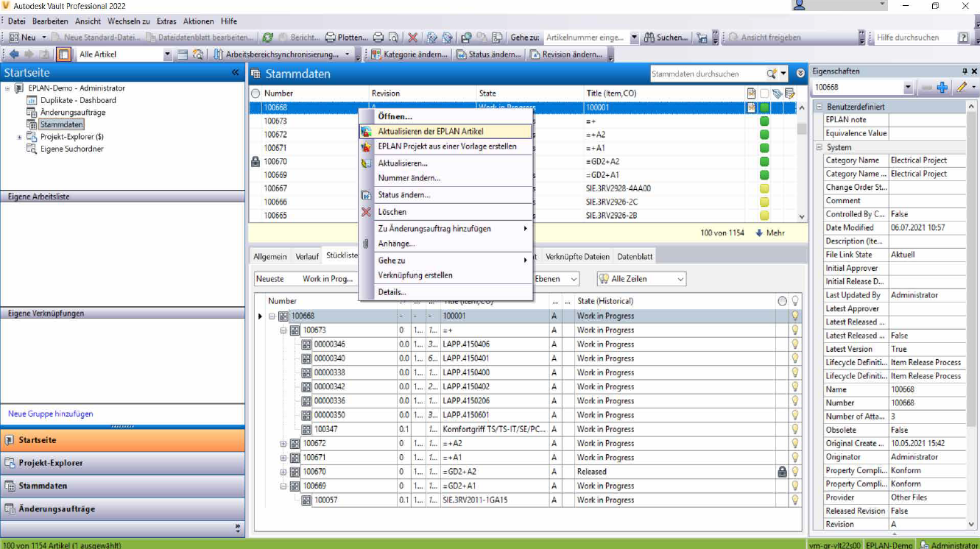Open the Extras menu in menu bar
980x549 pixels.
pos(166,21)
